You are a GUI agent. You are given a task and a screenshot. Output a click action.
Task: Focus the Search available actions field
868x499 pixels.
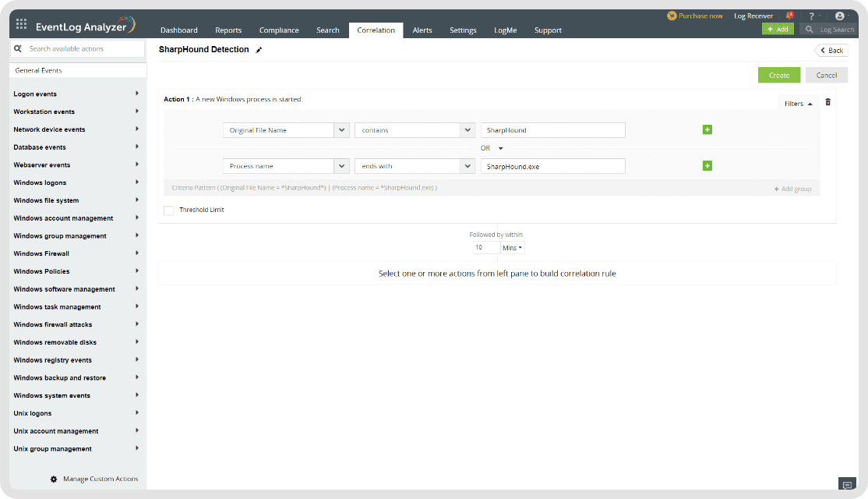pos(77,49)
